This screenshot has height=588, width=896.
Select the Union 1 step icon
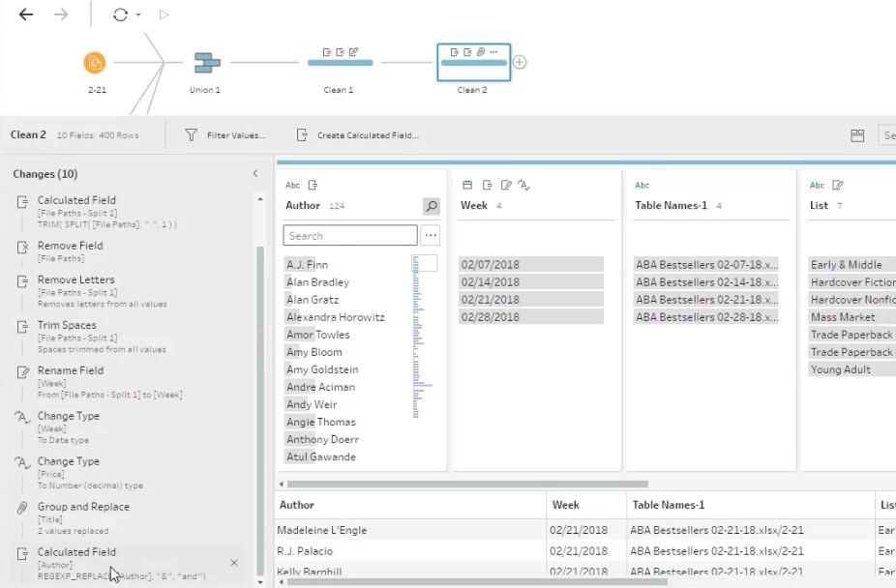[205, 63]
